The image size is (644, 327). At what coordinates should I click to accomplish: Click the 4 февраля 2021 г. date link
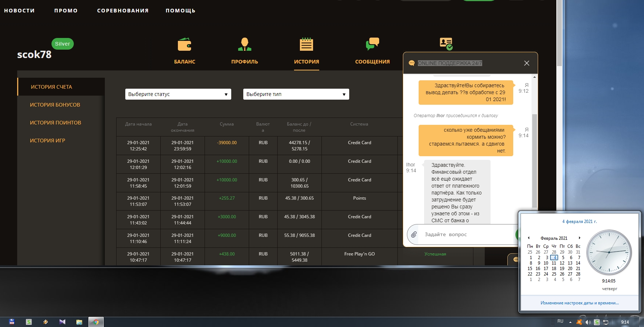click(x=580, y=222)
